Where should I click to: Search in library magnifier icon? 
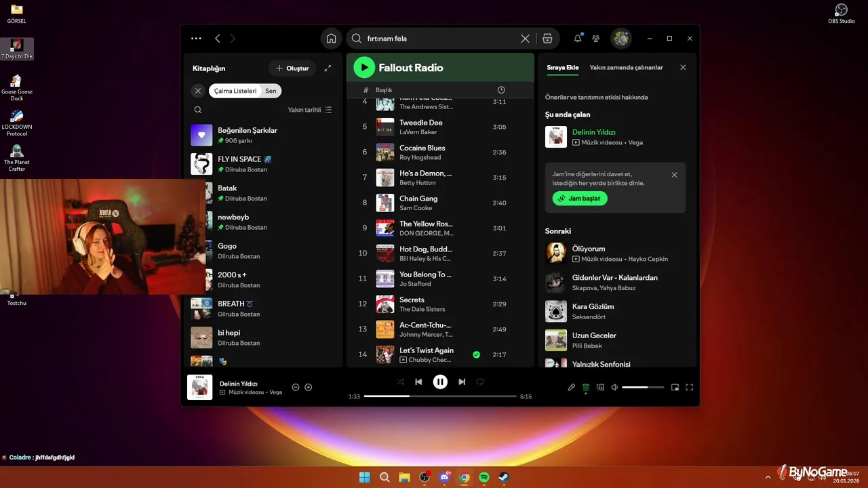[198, 110]
